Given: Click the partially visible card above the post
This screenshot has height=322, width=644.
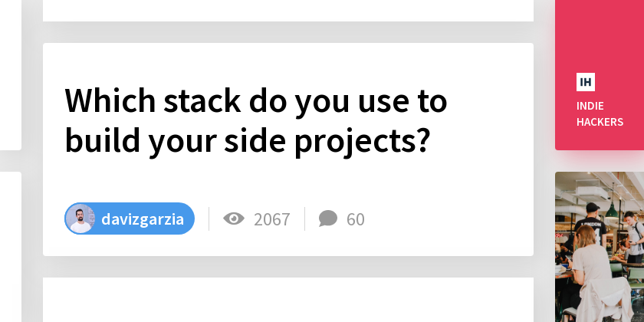Looking at the screenshot, I should point(287,9).
